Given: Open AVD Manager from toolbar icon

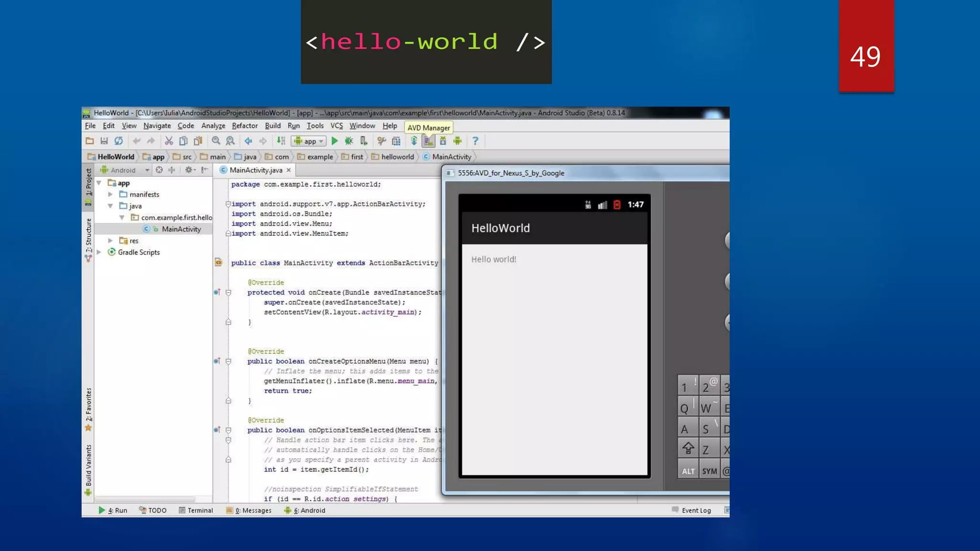Looking at the screenshot, I should coord(429,141).
